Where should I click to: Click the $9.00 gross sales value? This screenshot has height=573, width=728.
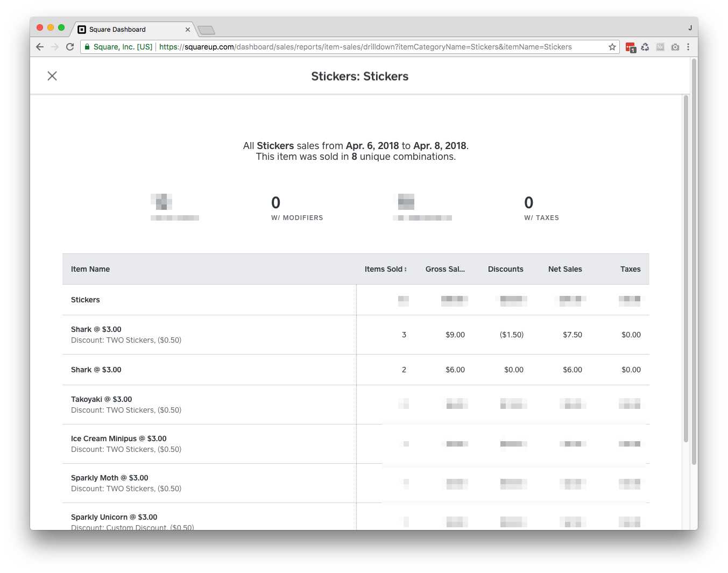point(455,335)
